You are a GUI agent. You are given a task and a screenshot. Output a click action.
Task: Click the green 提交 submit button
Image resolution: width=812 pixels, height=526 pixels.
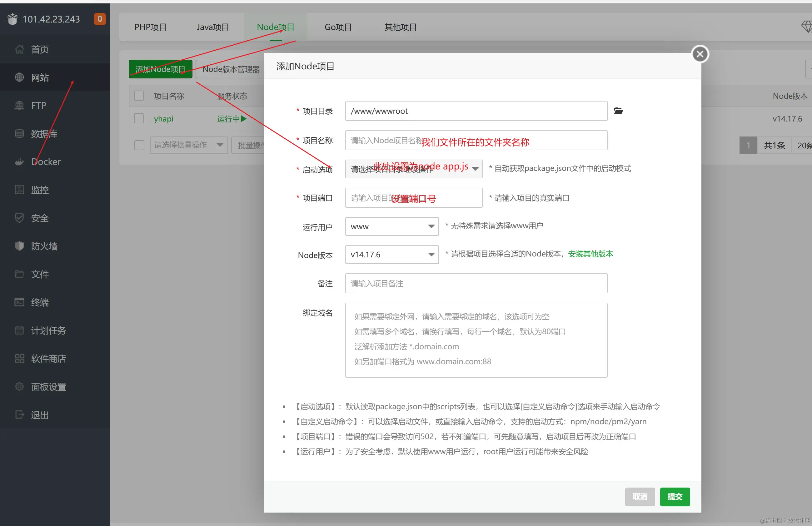tap(675, 496)
